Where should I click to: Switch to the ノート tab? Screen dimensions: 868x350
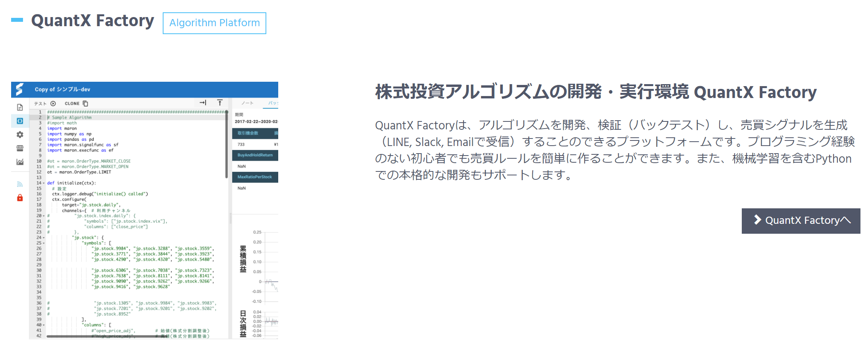coord(247,103)
